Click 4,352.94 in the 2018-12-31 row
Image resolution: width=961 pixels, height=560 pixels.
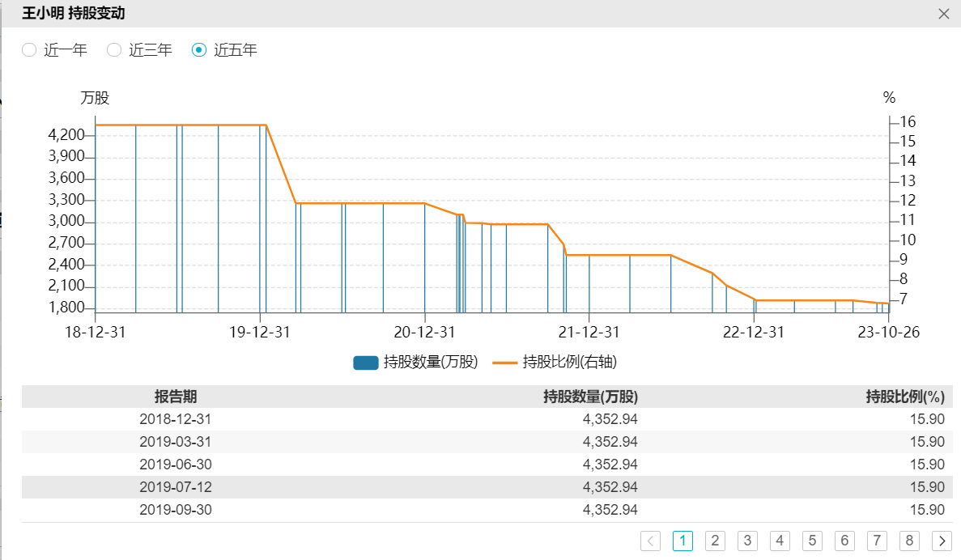(x=610, y=419)
